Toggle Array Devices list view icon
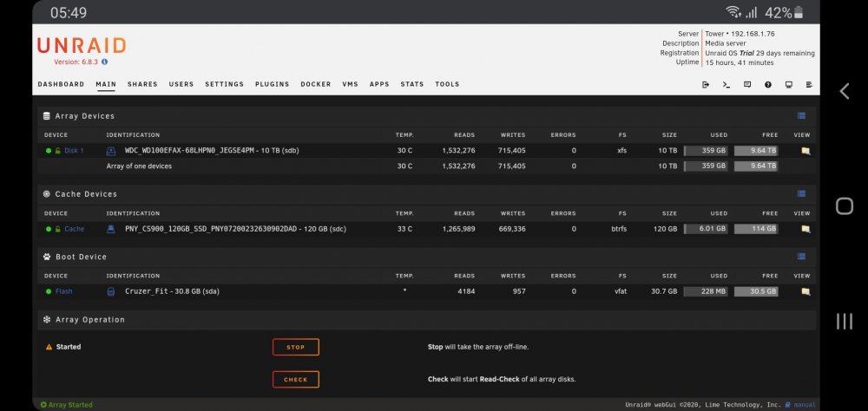The image size is (868, 411). click(x=801, y=115)
